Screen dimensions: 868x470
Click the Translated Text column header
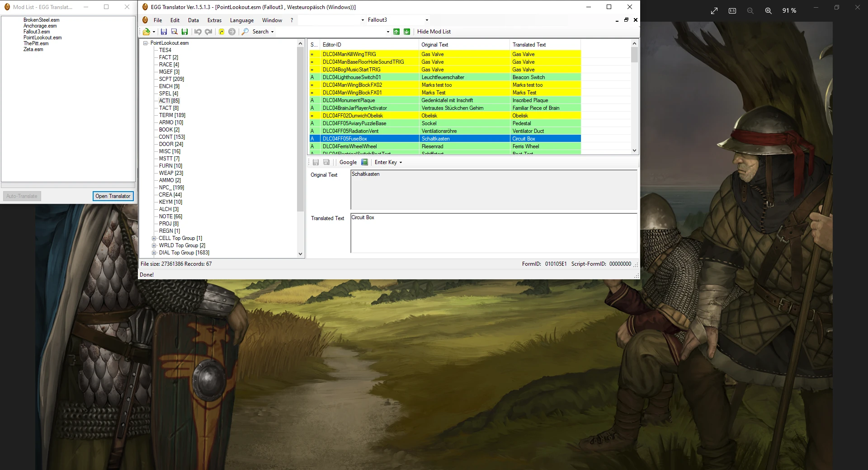pyautogui.click(x=545, y=45)
